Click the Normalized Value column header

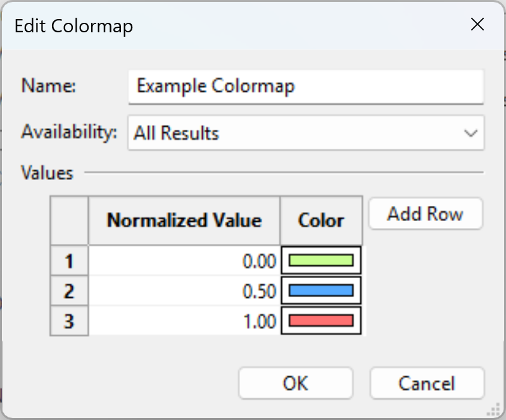[x=184, y=220]
